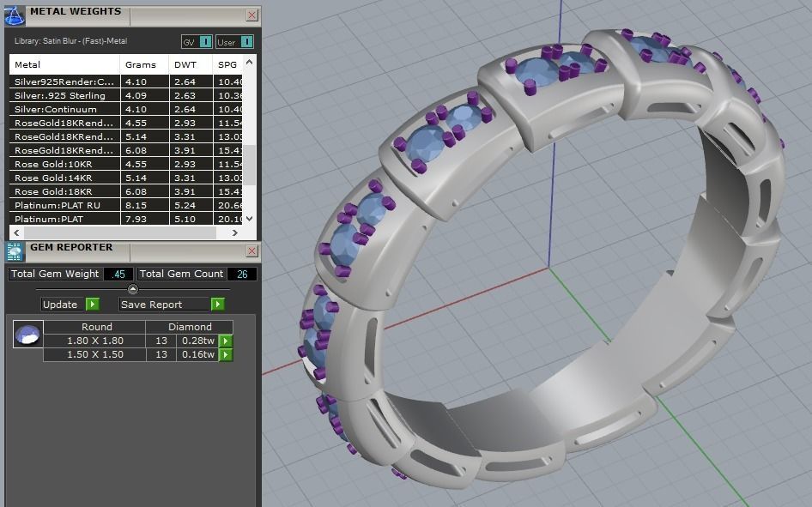The width and height of the screenshot is (812, 507).
Task: Click the Save Report button
Action: [x=165, y=305]
